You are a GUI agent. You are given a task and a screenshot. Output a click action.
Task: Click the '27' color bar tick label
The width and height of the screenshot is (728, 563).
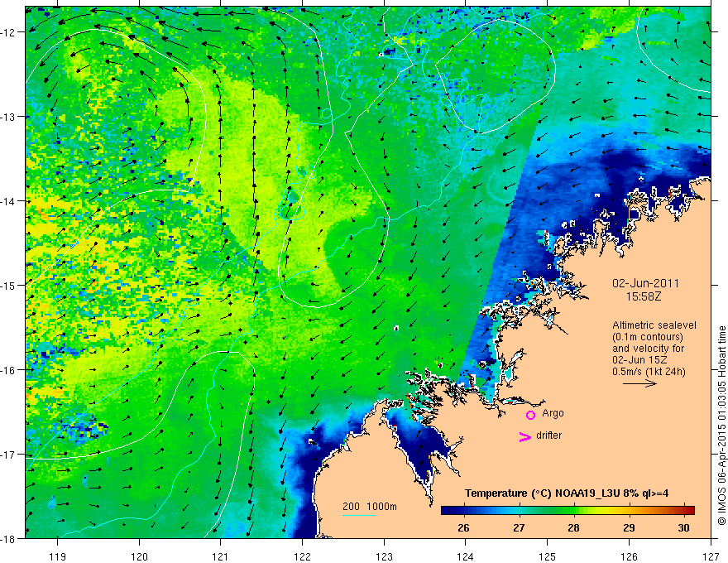[519, 528]
